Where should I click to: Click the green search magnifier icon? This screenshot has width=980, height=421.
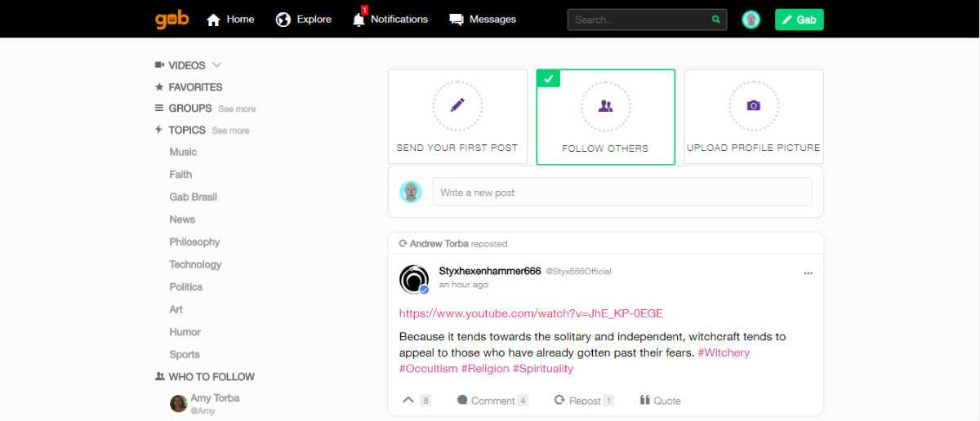pyautogui.click(x=715, y=20)
